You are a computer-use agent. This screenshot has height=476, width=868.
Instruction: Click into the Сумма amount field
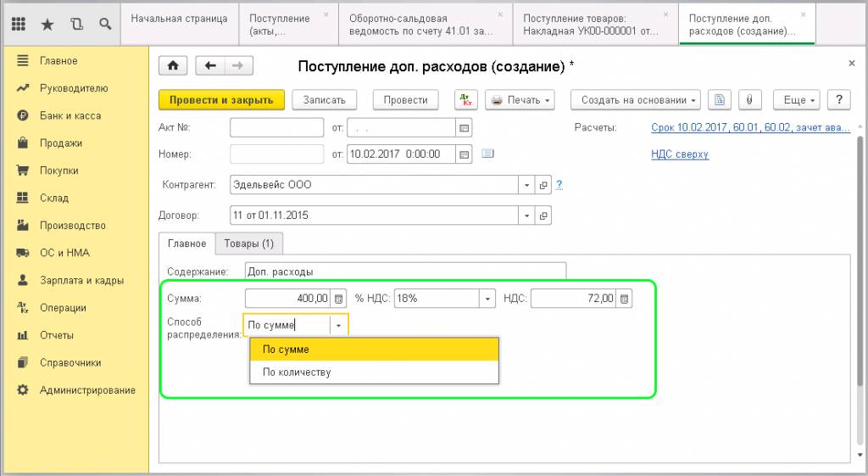pos(287,299)
